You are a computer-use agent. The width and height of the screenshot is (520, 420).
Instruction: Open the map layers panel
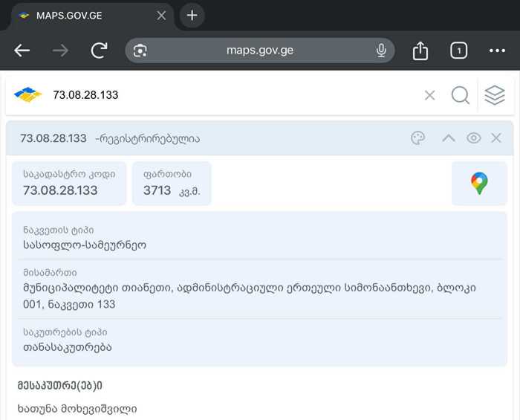tap(494, 95)
